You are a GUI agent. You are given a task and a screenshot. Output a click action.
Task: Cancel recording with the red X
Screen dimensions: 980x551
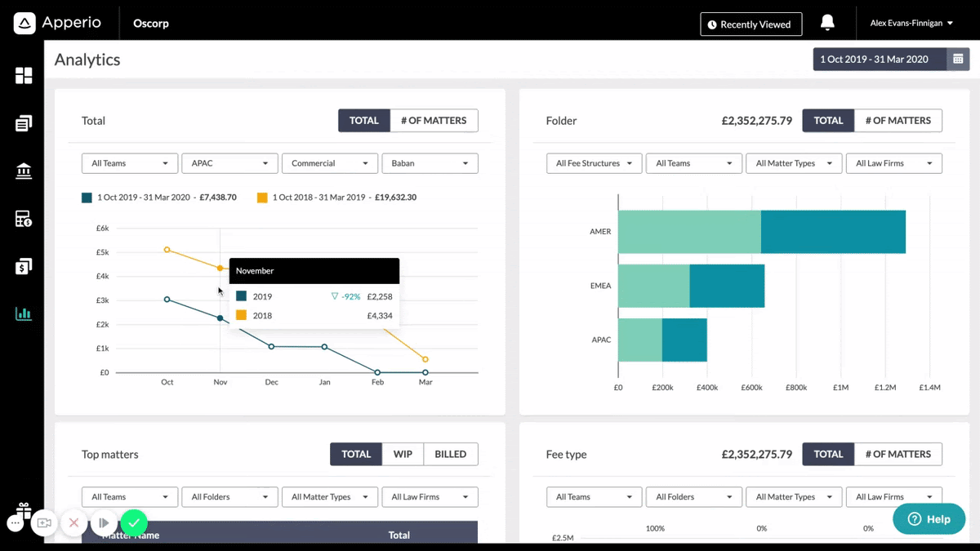click(73, 522)
